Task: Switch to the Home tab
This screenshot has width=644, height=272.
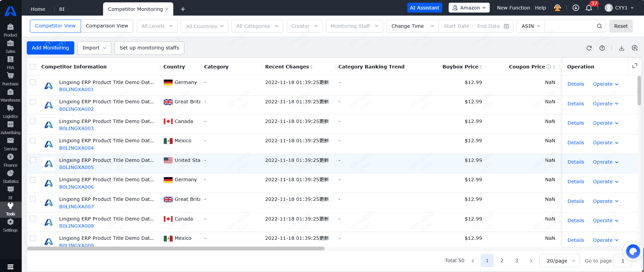Action: click(38, 9)
